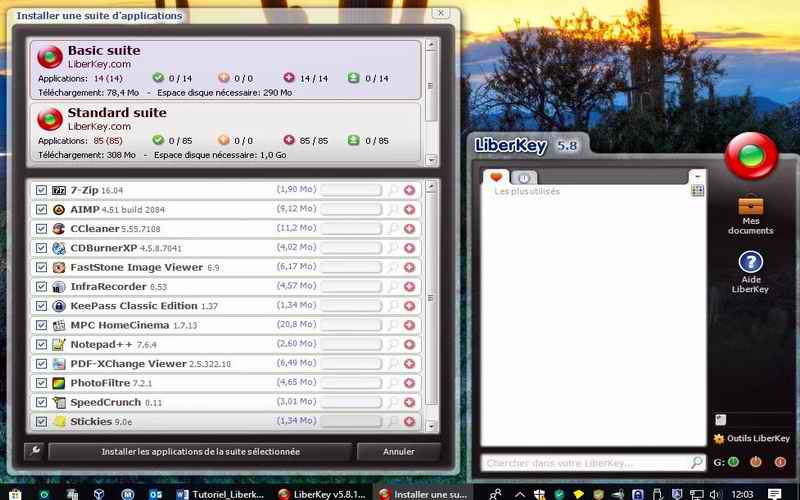The width and height of the screenshot is (800, 500).
Task: Uncheck the AIMP checkbox
Action: pos(41,210)
